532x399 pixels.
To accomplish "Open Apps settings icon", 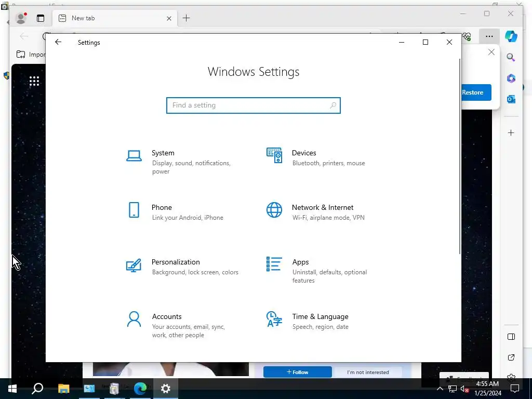I will point(274,264).
